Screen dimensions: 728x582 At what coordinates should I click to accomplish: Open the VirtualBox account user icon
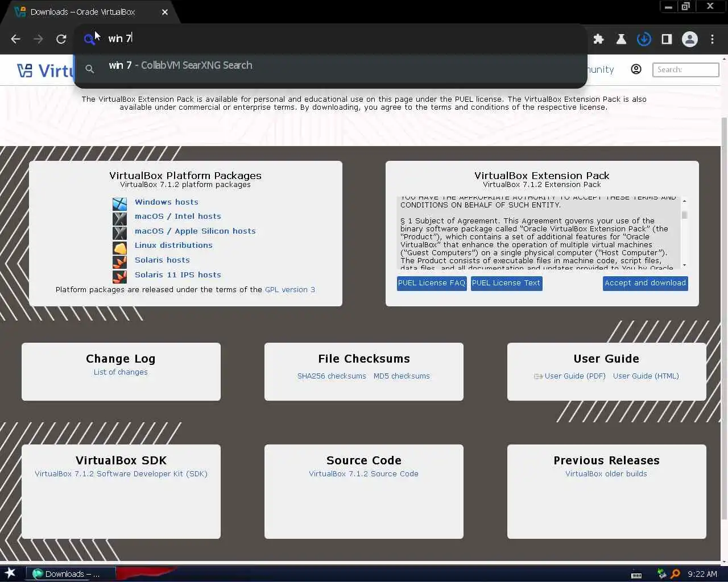coord(636,69)
